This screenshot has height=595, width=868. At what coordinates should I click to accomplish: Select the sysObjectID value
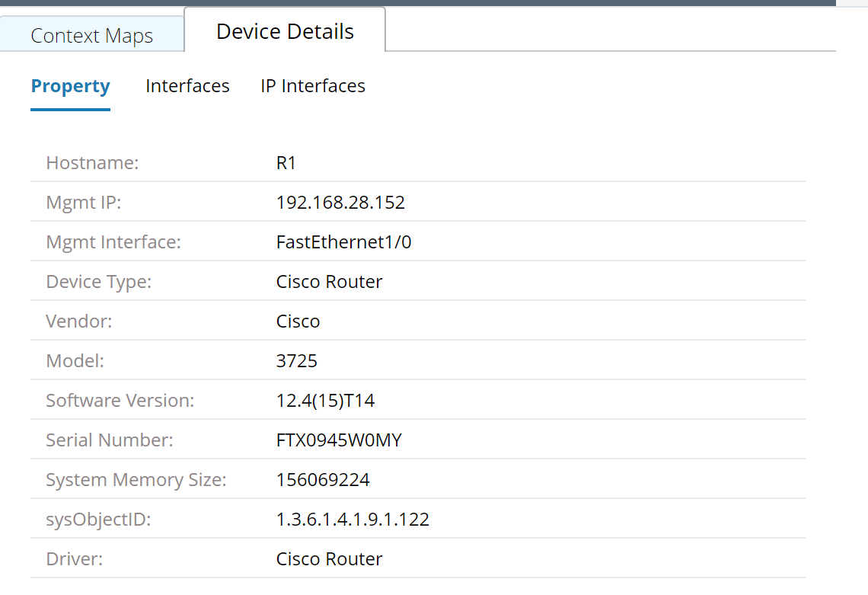(353, 519)
